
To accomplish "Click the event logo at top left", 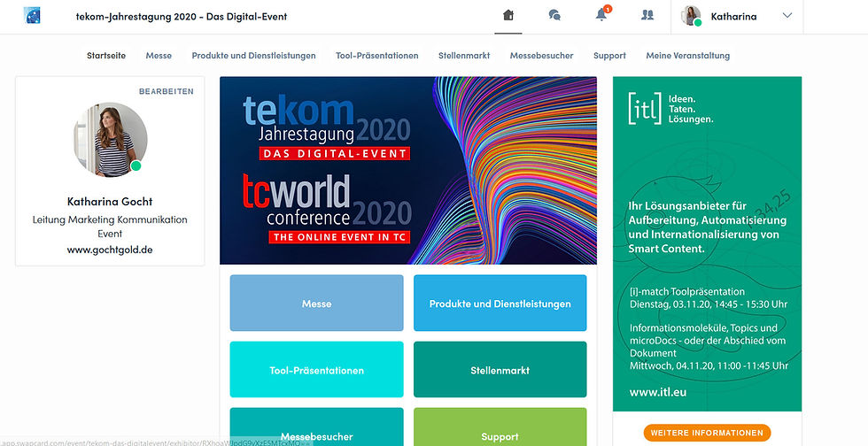I will (32, 16).
